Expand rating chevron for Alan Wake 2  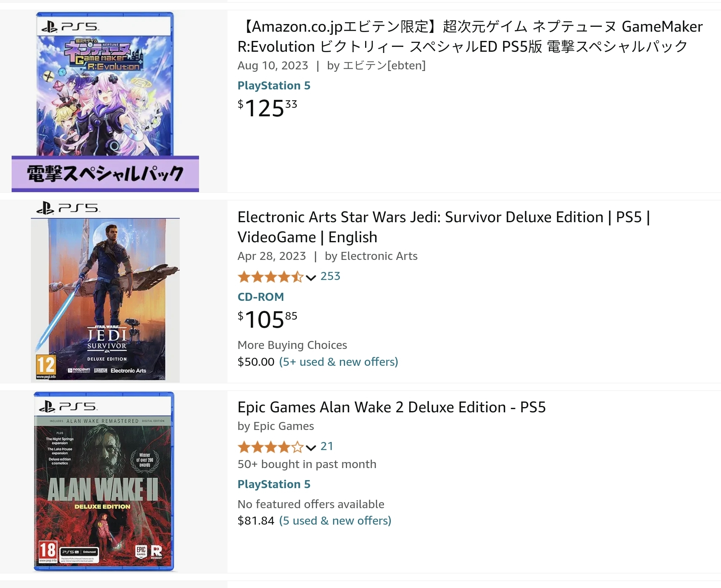(x=311, y=448)
